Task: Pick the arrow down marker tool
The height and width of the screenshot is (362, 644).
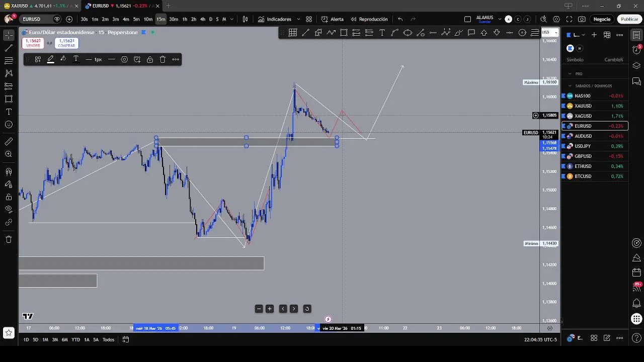Action: (x=497, y=33)
